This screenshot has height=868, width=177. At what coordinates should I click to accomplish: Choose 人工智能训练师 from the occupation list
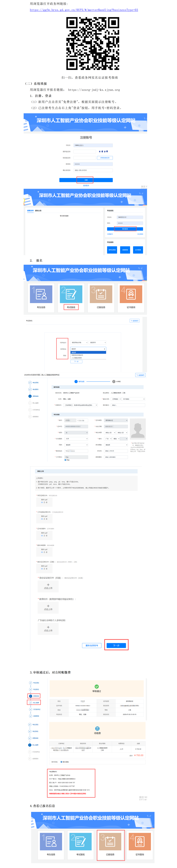click(x=77, y=358)
